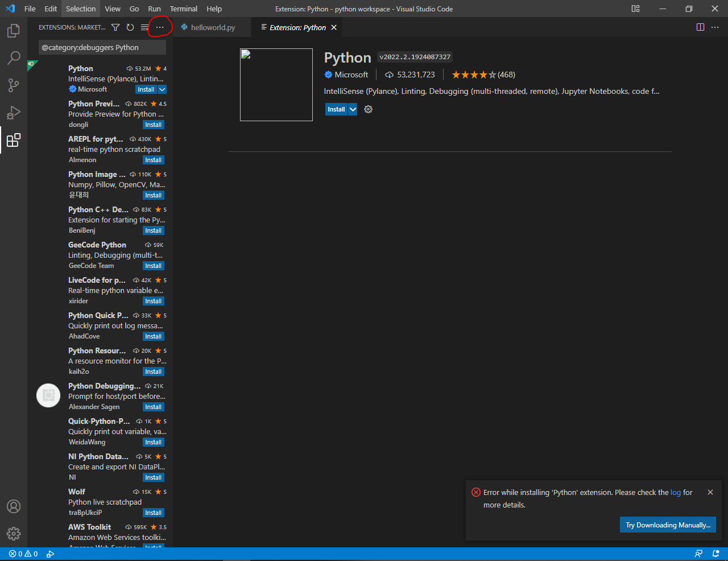Open the log link in error notification

[676, 493]
